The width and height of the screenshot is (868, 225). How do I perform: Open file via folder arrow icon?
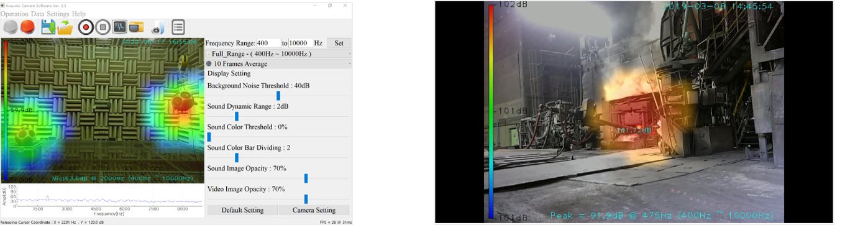tap(65, 27)
